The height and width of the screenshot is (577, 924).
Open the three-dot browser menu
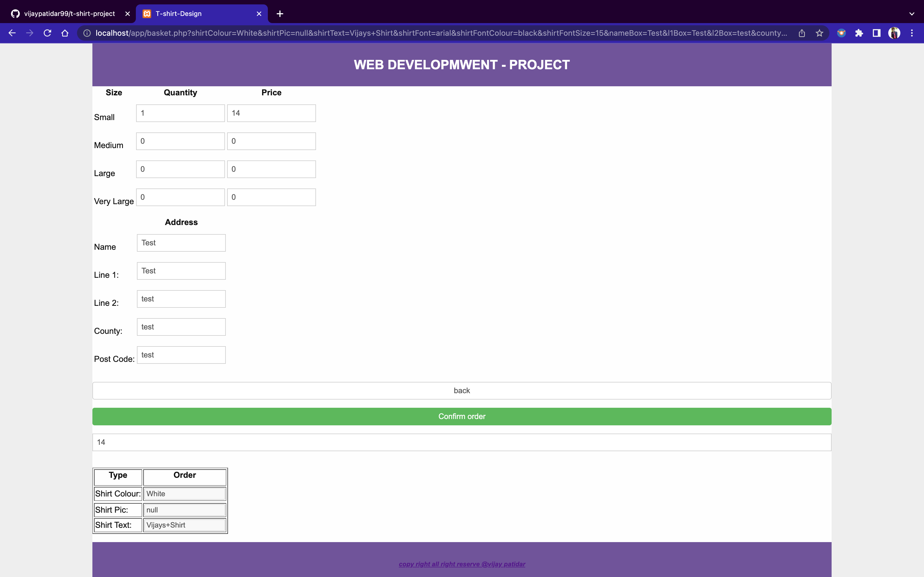[912, 33]
